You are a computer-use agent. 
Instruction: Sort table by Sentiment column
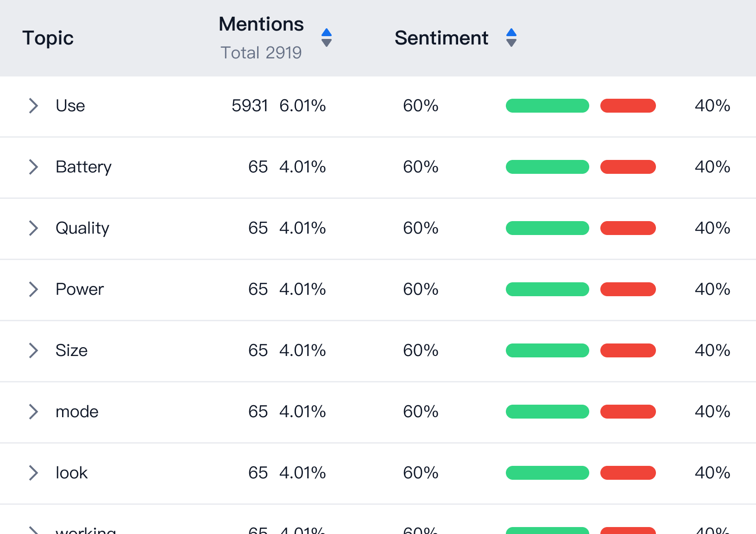(x=511, y=38)
